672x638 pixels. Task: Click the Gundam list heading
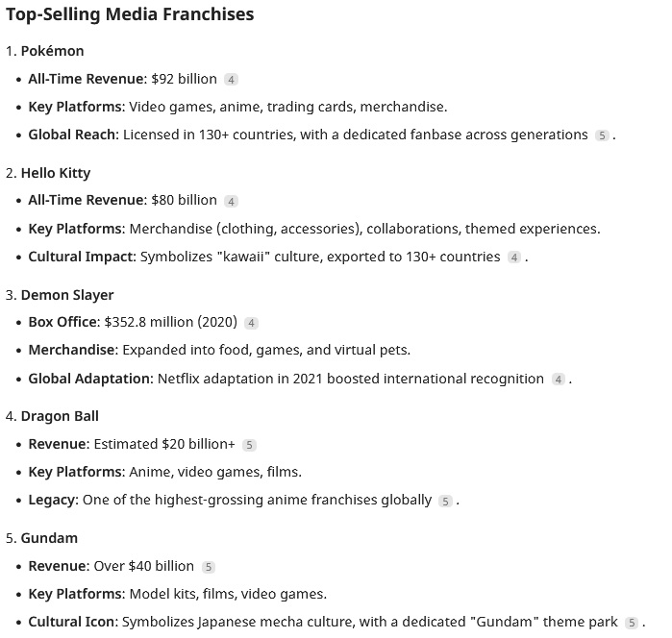[49, 538]
